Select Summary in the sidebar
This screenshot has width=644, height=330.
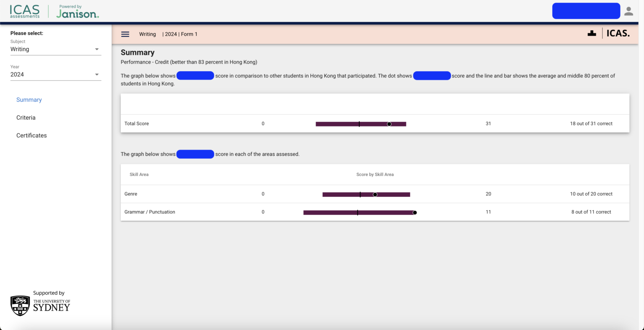pyautogui.click(x=29, y=100)
